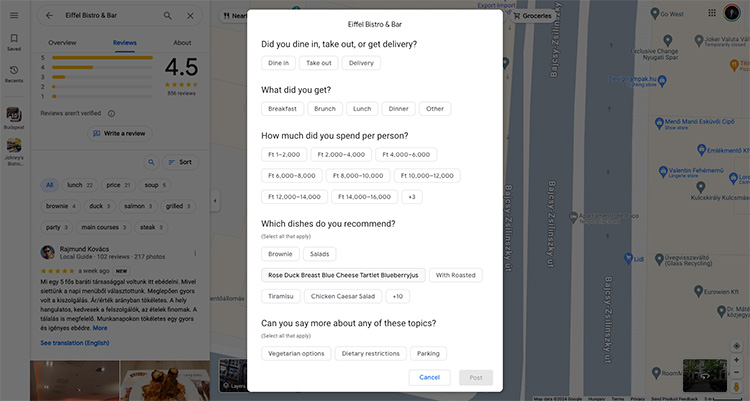Choose Lunch as meal type
Viewport: 750px width, 401px height.
[x=362, y=109]
